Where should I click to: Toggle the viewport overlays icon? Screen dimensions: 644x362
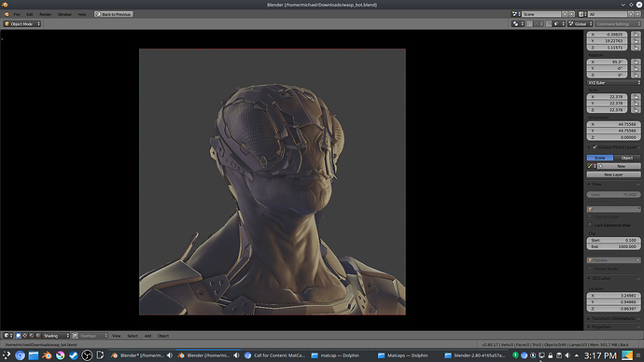76,336
